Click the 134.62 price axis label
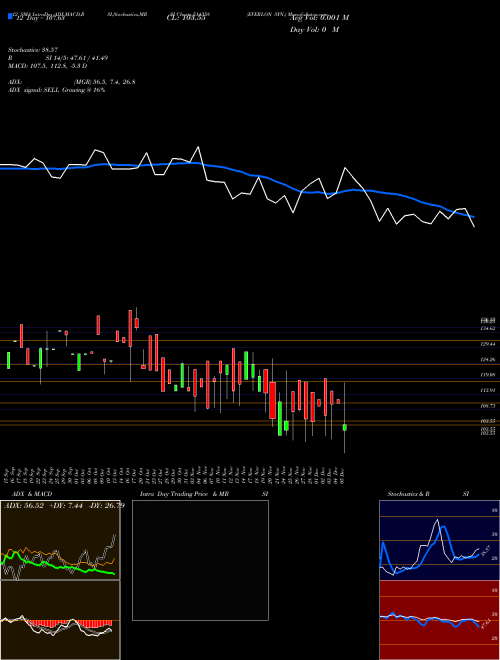Screen dimensions: 500x660 point(488,328)
